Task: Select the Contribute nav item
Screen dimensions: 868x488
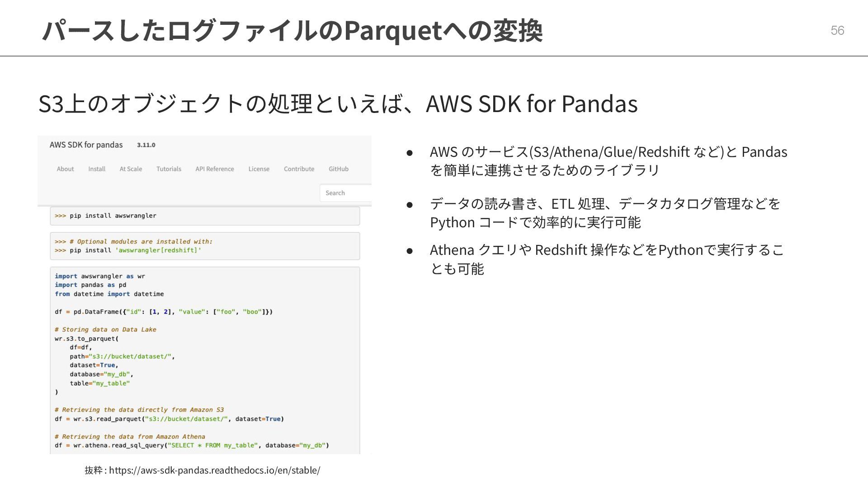Action: tap(299, 169)
